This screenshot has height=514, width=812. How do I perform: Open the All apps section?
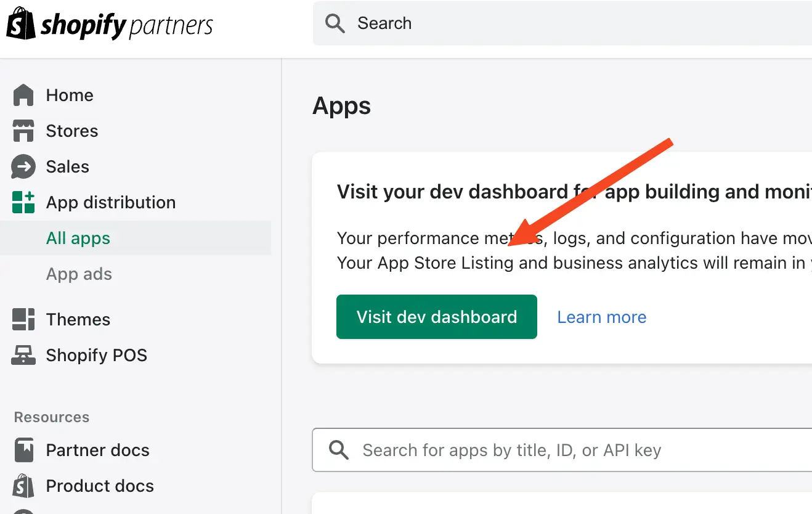pyautogui.click(x=78, y=239)
